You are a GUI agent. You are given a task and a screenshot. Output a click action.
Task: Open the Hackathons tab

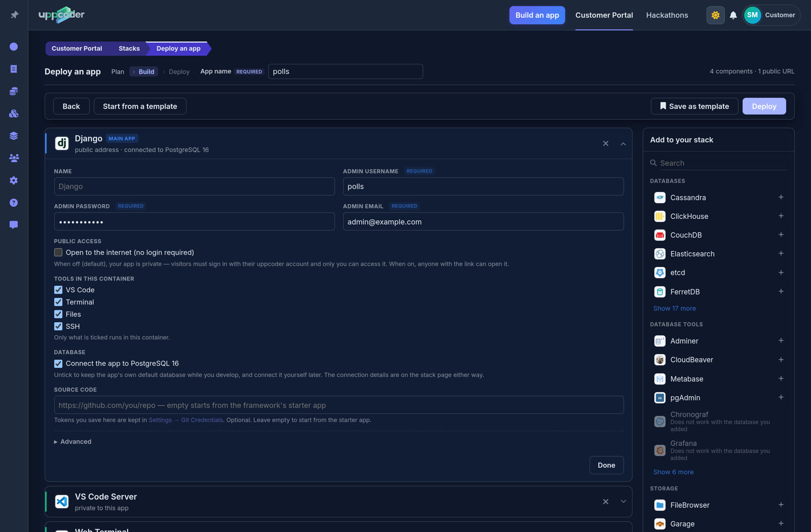[x=667, y=15]
